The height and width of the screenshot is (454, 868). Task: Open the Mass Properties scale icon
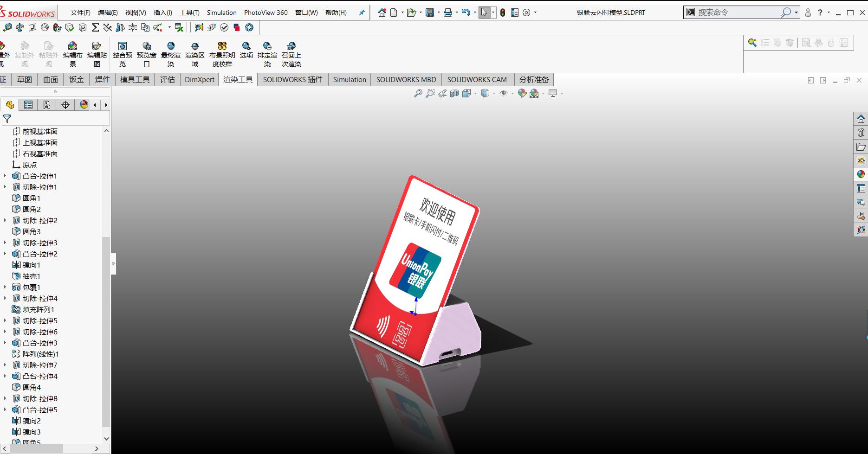[x=20, y=28]
